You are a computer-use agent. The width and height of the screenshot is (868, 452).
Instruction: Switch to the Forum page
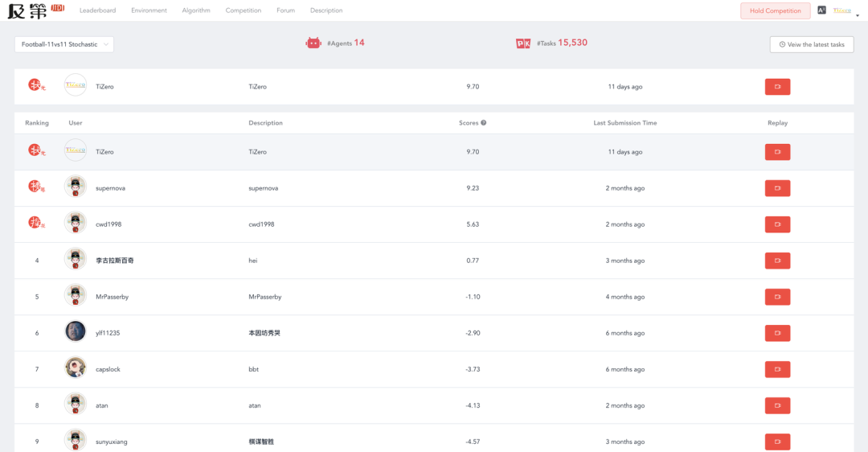(x=285, y=10)
